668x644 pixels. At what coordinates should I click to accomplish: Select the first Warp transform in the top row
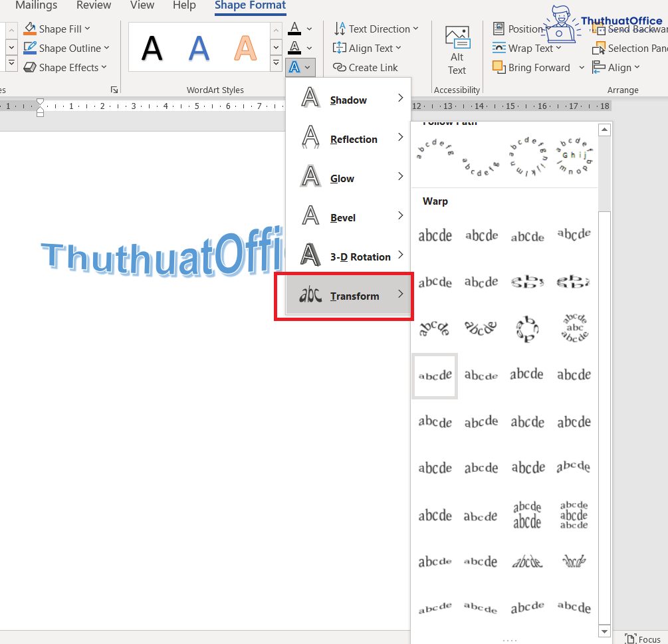pos(435,235)
